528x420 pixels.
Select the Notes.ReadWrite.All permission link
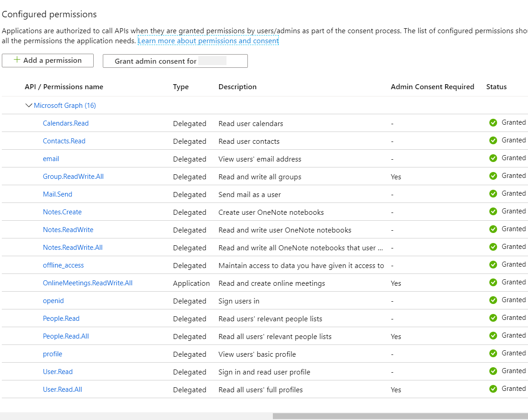(73, 248)
